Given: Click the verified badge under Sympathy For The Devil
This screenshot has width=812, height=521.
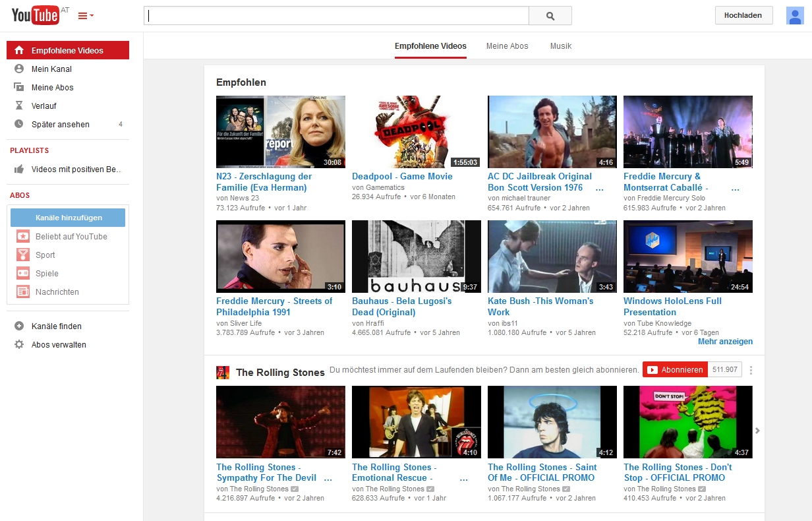Looking at the screenshot, I should (294, 489).
